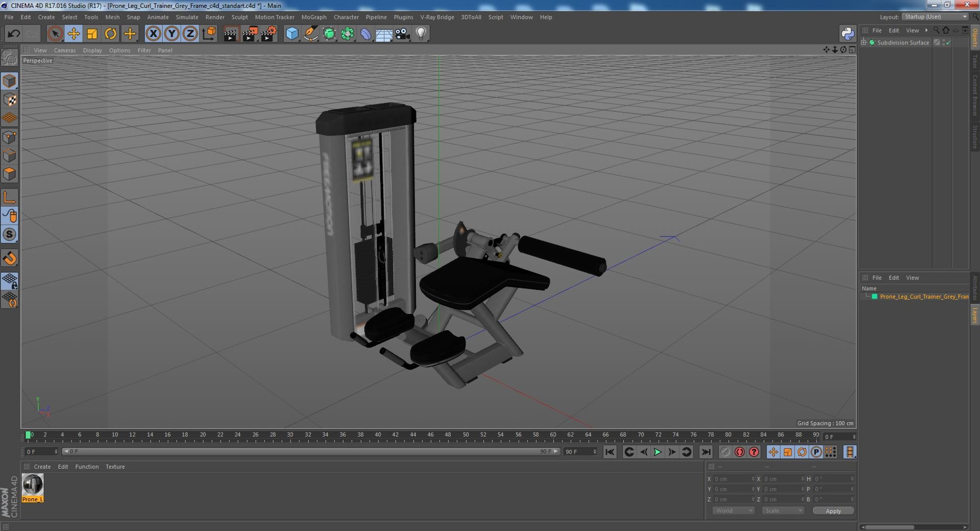Add a Light object
Viewport: 980px width, 531px height.
coord(421,34)
